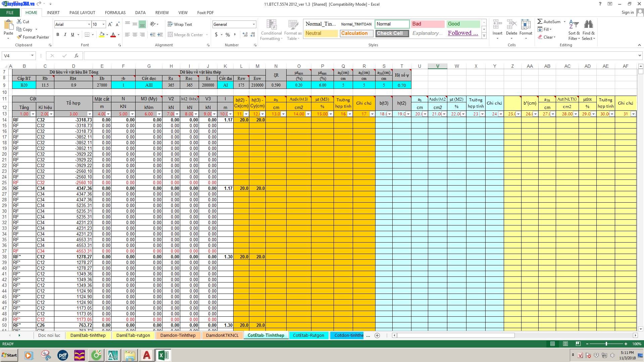Apply the Calculation cell style
Image resolution: width=644 pixels, height=362 pixels.
click(x=356, y=33)
